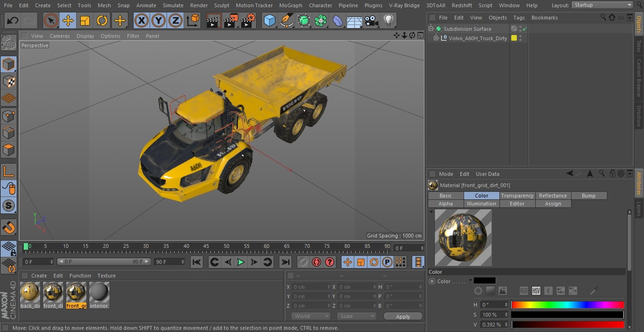Switch to Reflectance tab
The image size is (644, 332).
point(553,196)
